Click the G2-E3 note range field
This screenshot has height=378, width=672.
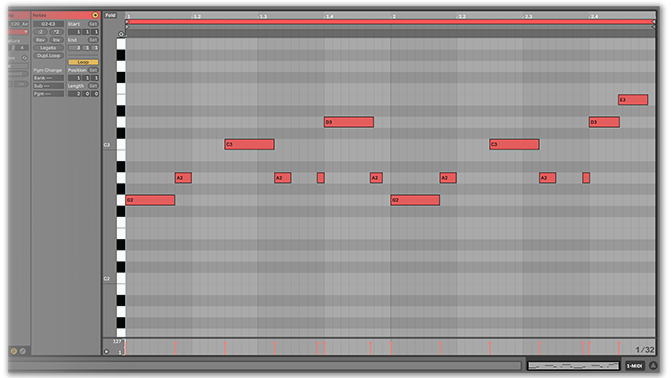tap(48, 24)
